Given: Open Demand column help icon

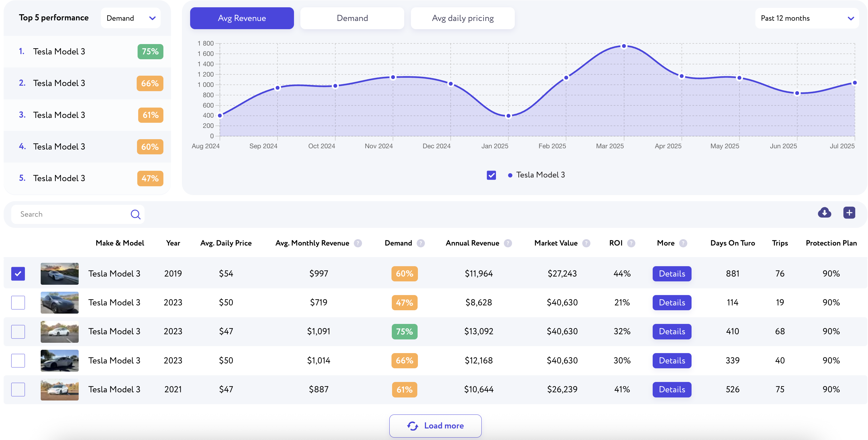Looking at the screenshot, I should pos(421,243).
